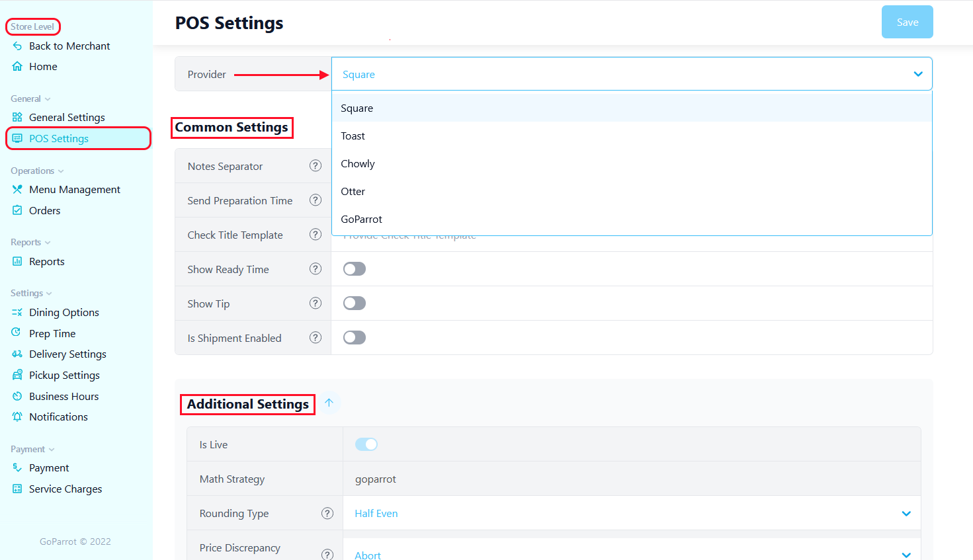Enable the Show Tip toggle
The height and width of the screenshot is (560, 973).
[x=355, y=303]
